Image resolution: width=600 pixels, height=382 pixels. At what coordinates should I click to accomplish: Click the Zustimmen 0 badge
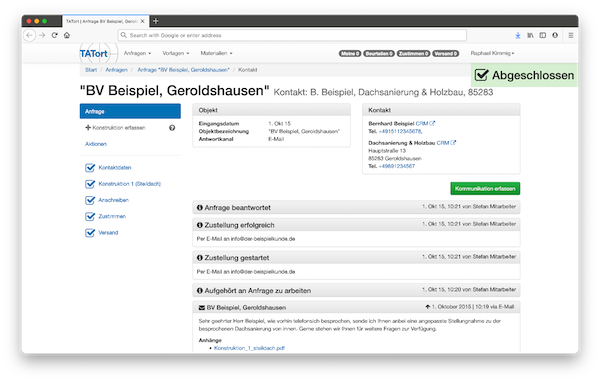tap(414, 54)
